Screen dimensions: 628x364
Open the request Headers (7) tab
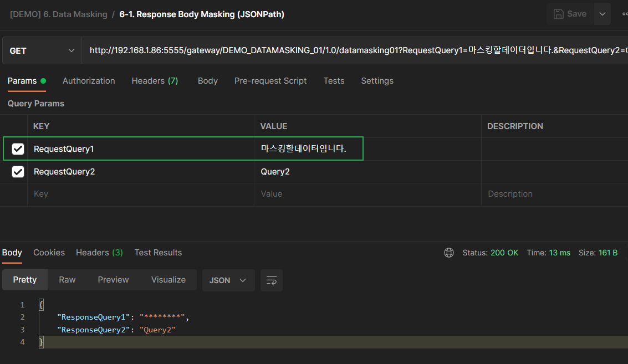(155, 81)
